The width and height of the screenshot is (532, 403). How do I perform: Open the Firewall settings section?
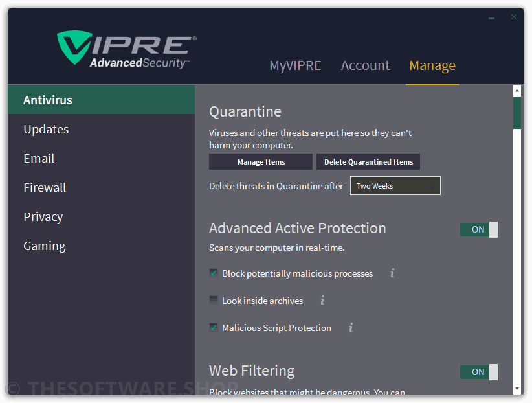coord(102,187)
